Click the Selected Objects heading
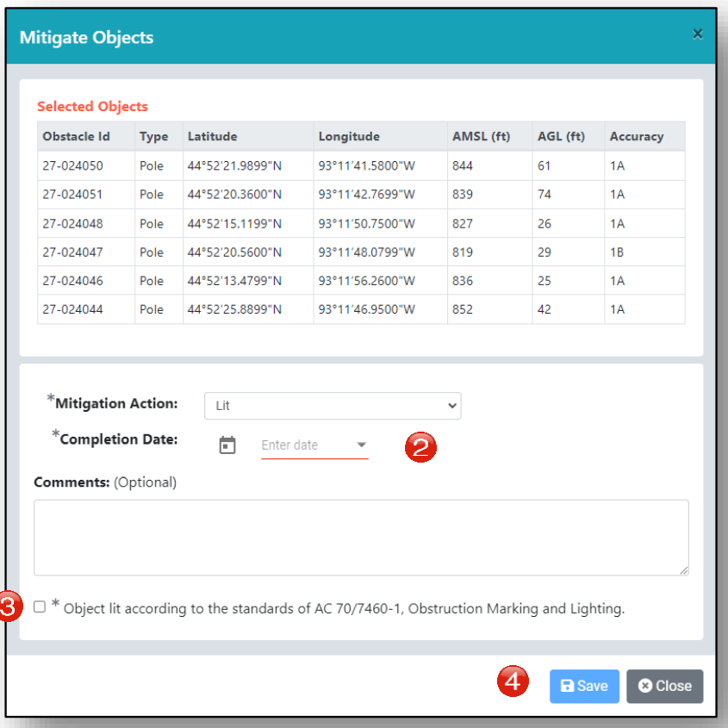Screen dimensions: 728x728 pyautogui.click(x=92, y=106)
